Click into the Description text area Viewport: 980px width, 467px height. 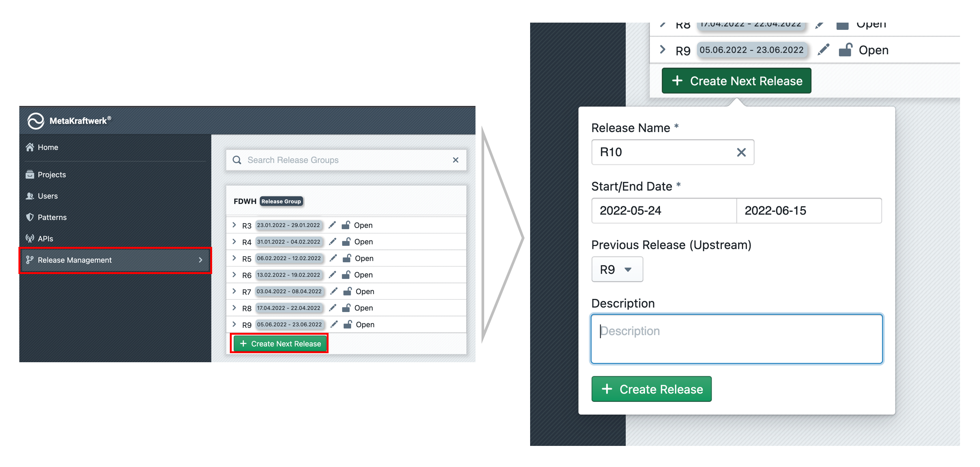click(x=736, y=339)
